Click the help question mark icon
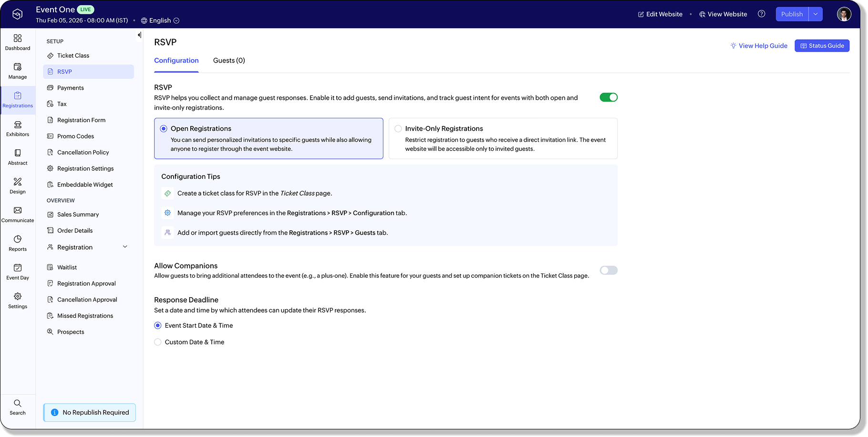Image resolution: width=868 pixels, height=437 pixels. pos(762,14)
